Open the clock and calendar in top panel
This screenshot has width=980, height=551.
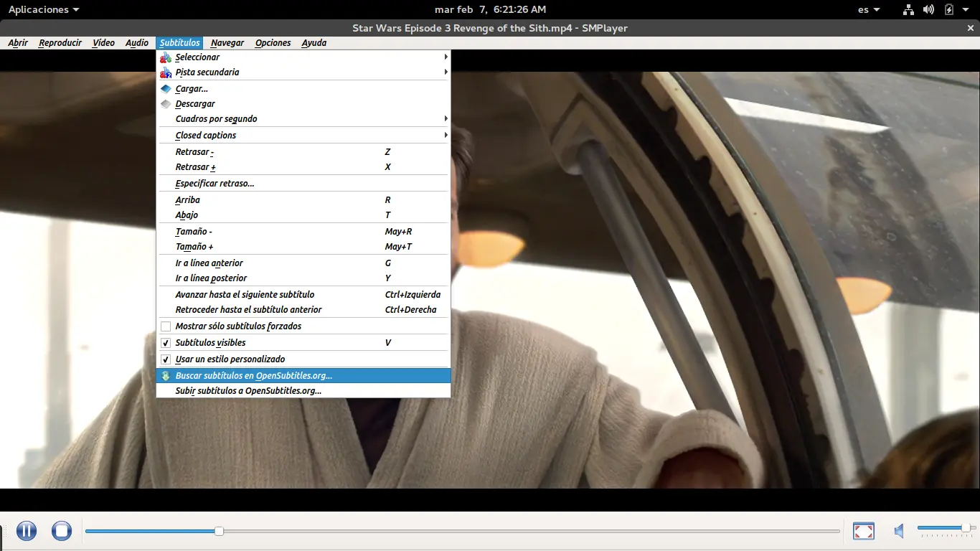click(x=490, y=9)
